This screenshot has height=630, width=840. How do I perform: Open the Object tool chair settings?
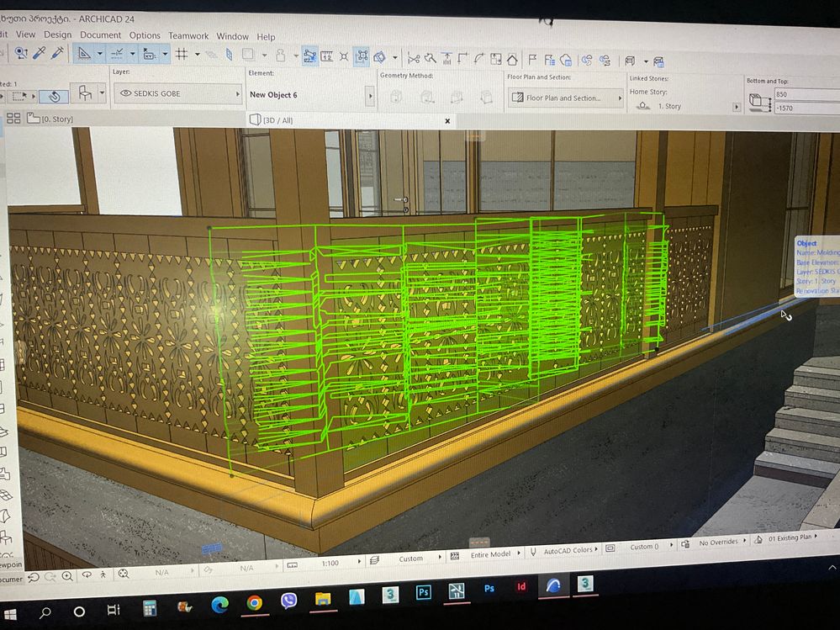[85, 93]
